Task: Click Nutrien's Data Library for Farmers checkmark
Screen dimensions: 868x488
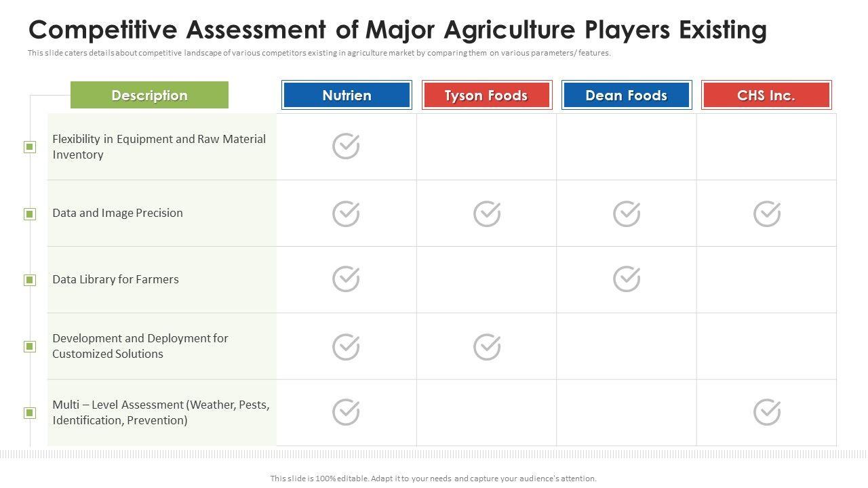Action: tap(346, 279)
